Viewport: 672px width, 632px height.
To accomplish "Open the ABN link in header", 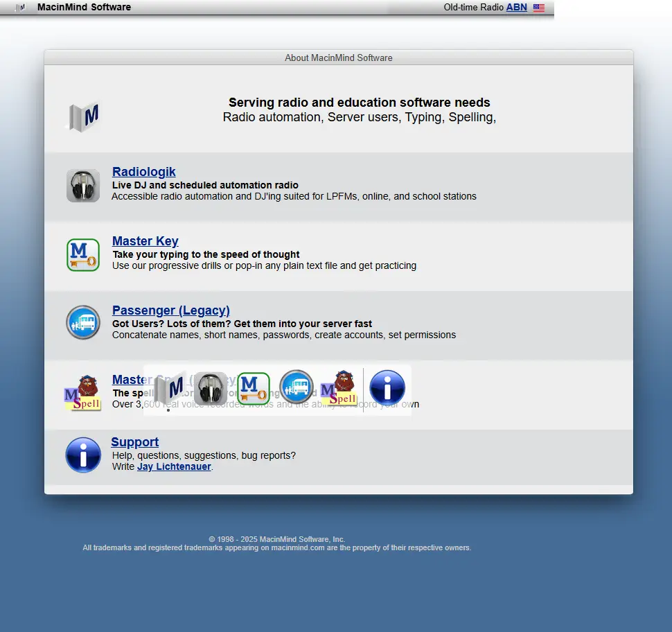I will click(x=516, y=8).
